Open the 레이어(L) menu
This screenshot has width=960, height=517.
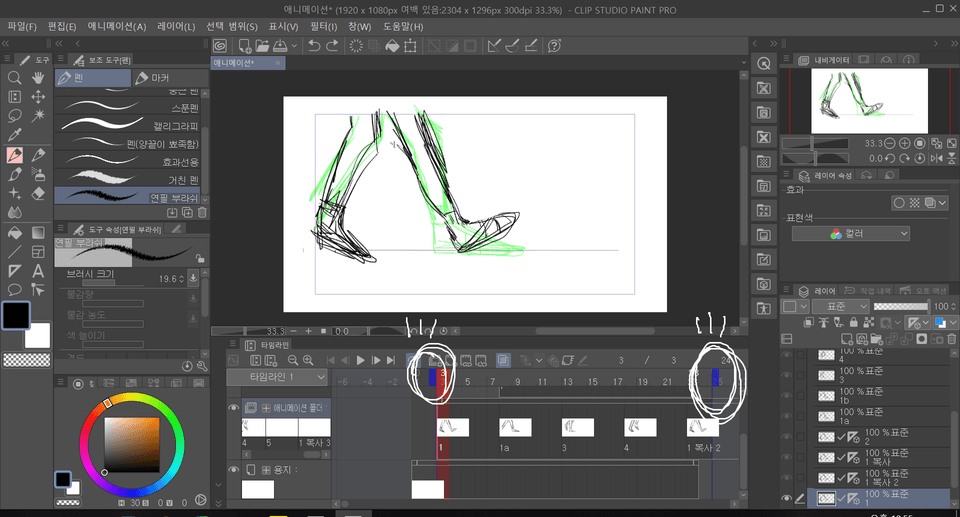pos(176,26)
